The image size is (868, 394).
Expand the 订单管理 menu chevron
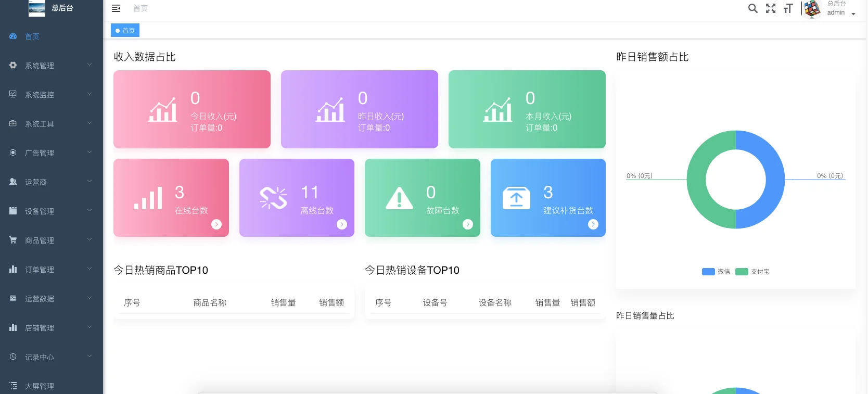(90, 269)
